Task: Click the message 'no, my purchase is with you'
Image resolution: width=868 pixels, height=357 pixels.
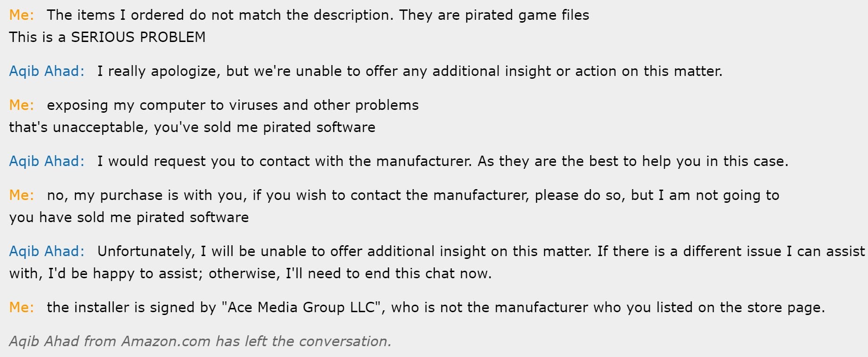Action: [x=413, y=195]
